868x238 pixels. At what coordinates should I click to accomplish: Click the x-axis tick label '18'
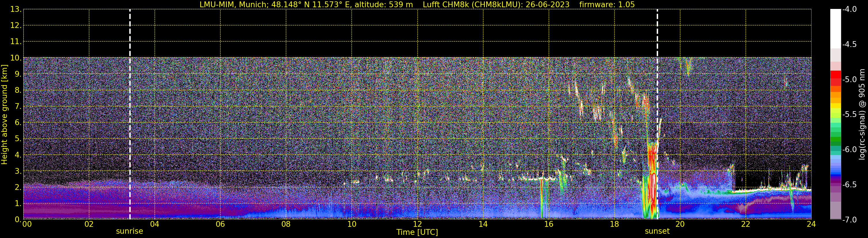click(614, 224)
